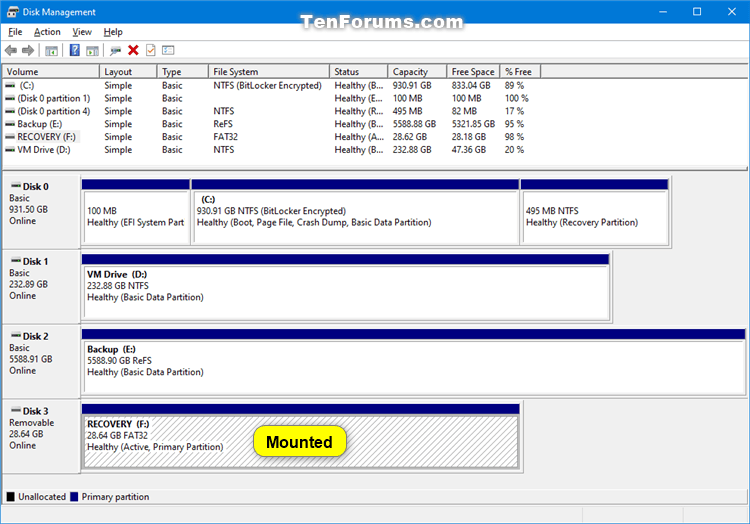Screen dimensions: 750x524
Task: Click the drive icon beside VM Drive (D:)
Action: [x=10, y=150]
